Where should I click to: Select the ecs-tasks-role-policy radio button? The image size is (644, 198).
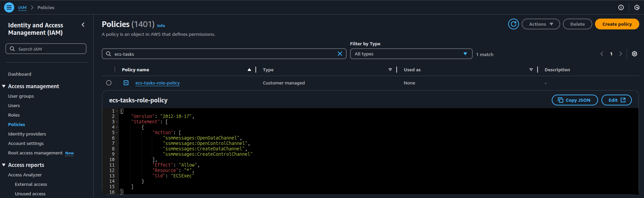pyautogui.click(x=109, y=83)
